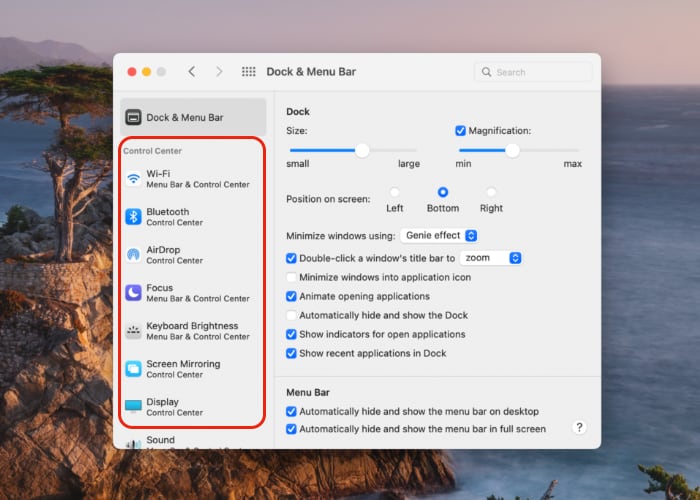Select Sound label in sidebar
Viewport: 700px width, 500px height.
point(160,440)
